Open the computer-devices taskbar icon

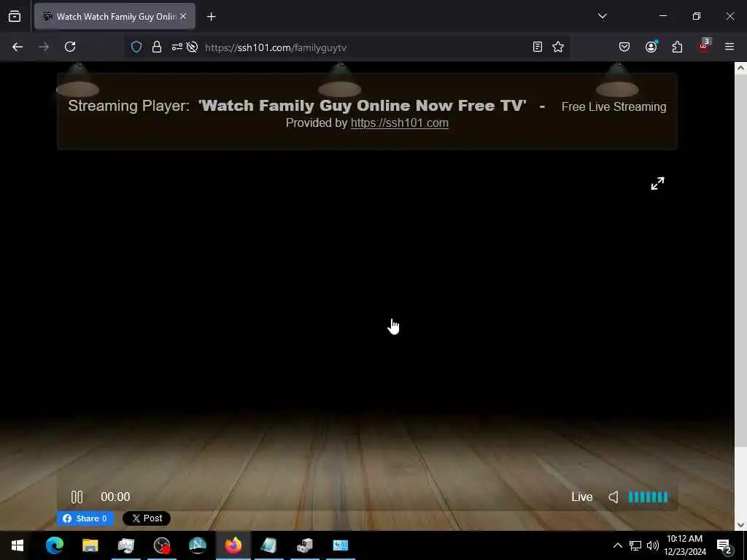pyautogui.click(x=304, y=545)
